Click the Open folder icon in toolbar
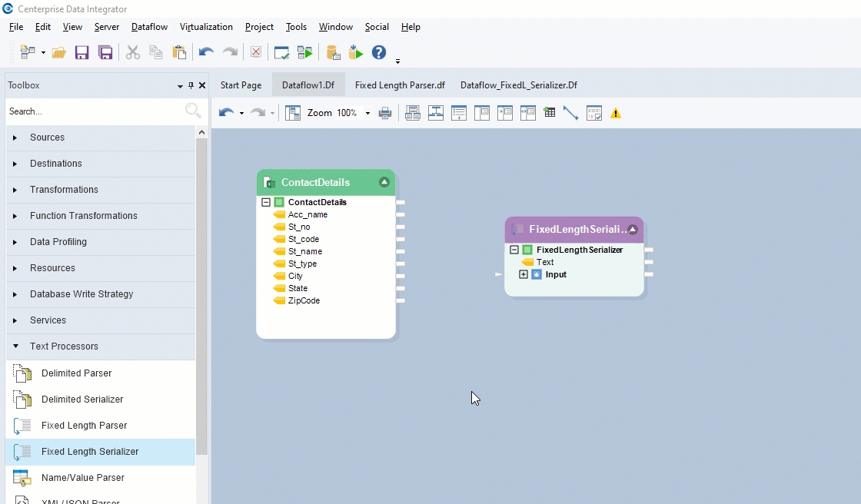861x504 pixels. (x=59, y=52)
